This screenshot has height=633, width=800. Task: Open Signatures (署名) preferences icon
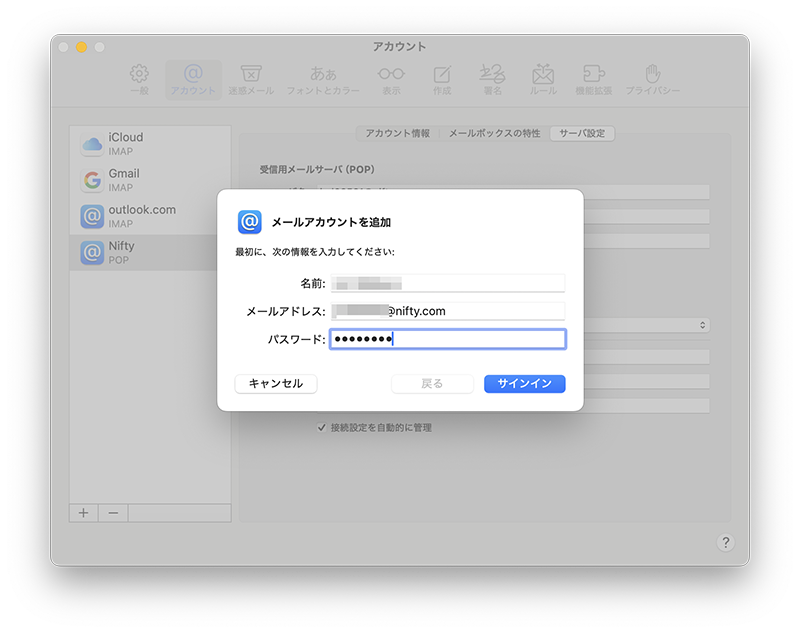click(492, 79)
